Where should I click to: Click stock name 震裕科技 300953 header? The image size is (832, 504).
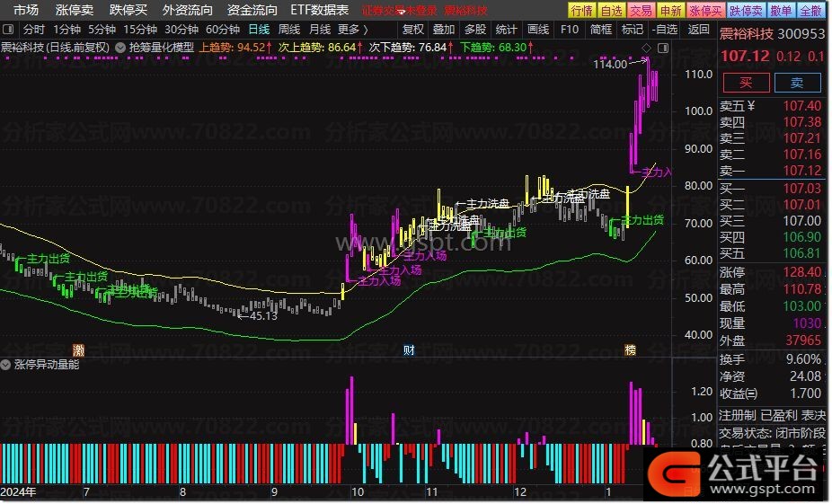(773, 34)
